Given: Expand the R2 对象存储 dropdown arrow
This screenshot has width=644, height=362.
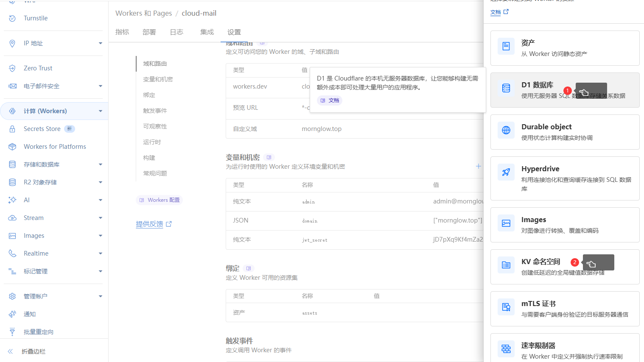Looking at the screenshot, I should [101, 182].
